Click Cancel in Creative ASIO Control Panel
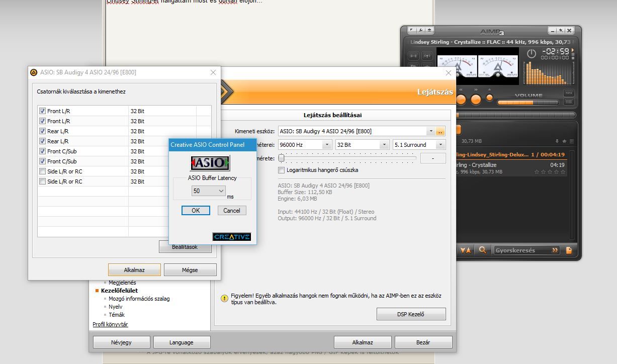This screenshot has width=617, height=364. tap(232, 211)
